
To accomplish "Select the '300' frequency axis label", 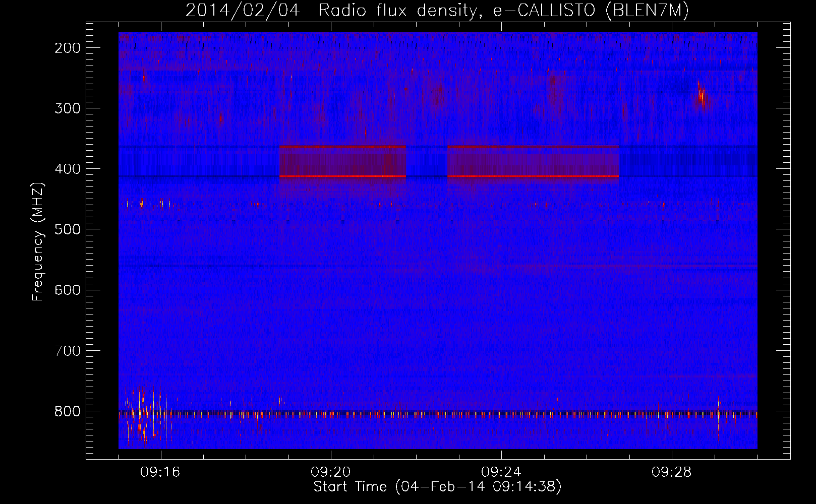I will point(68,108).
